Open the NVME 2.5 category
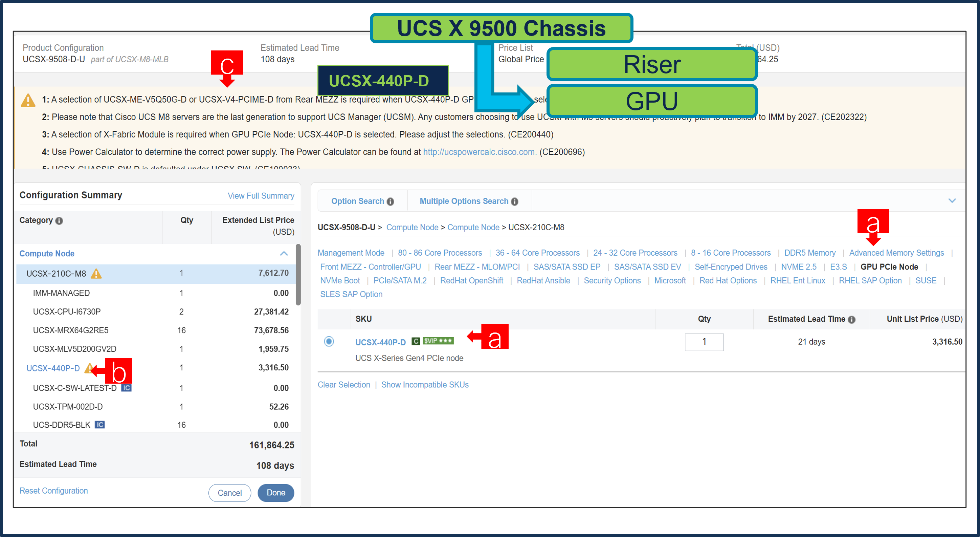 799,267
